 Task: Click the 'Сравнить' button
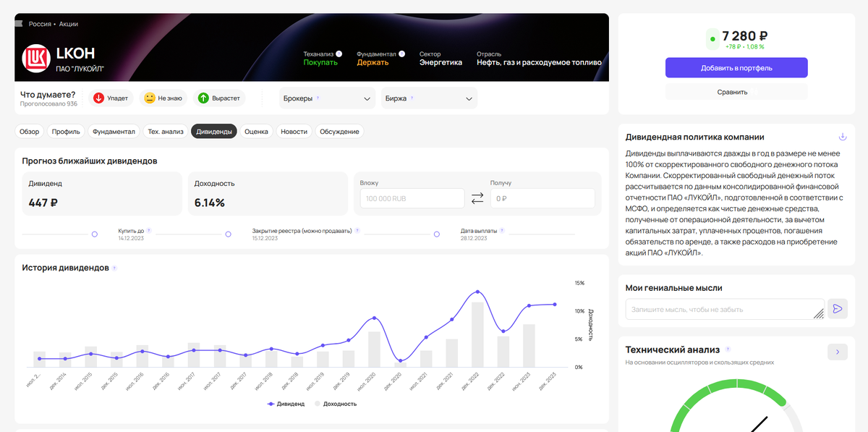[736, 92]
